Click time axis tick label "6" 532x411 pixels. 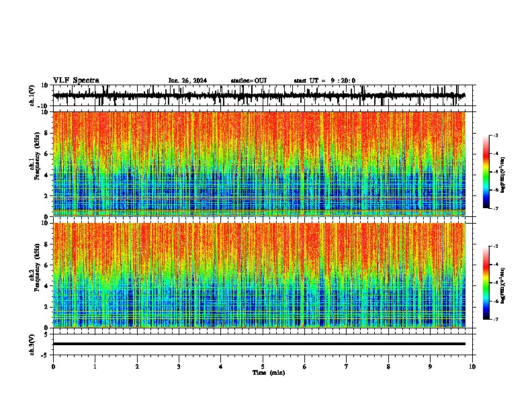pos(305,367)
